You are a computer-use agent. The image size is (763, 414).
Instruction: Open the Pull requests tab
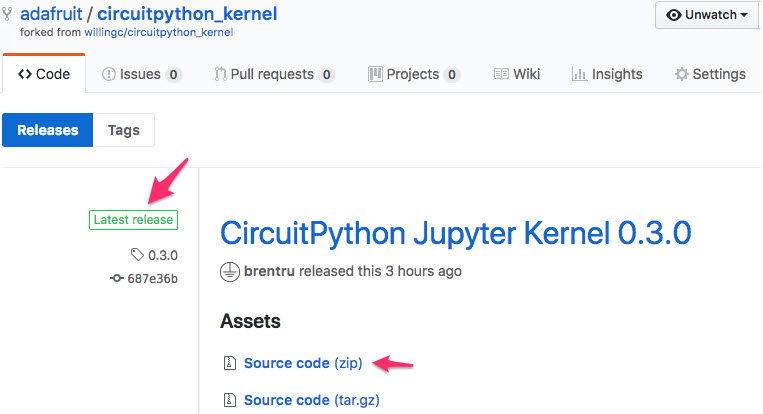coord(274,74)
